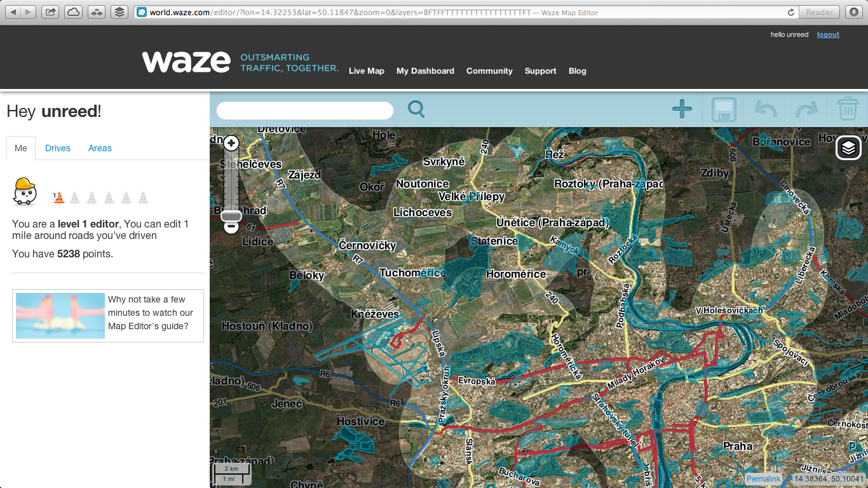Click the redo arrow icon

(x=806, y=109)
